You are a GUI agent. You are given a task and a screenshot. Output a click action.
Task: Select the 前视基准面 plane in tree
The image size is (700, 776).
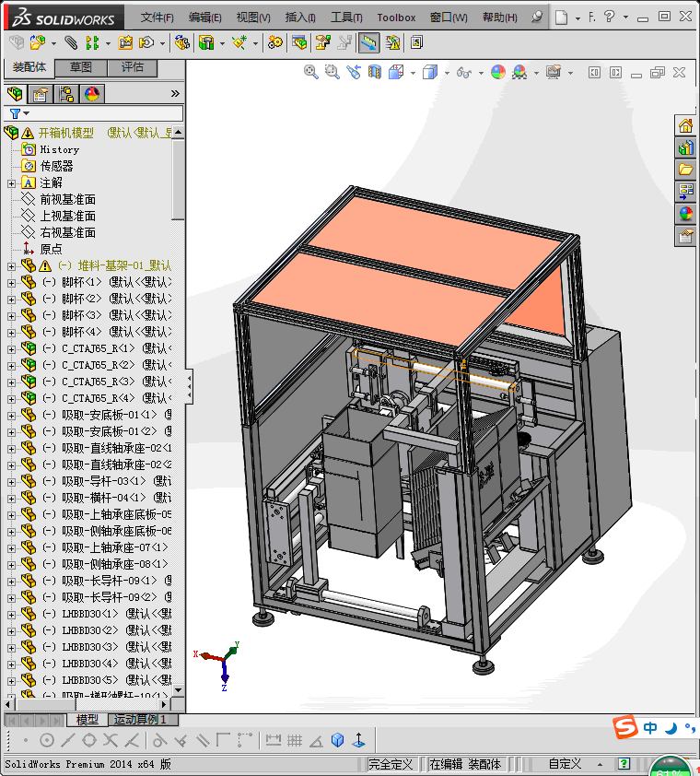point(67,200)
